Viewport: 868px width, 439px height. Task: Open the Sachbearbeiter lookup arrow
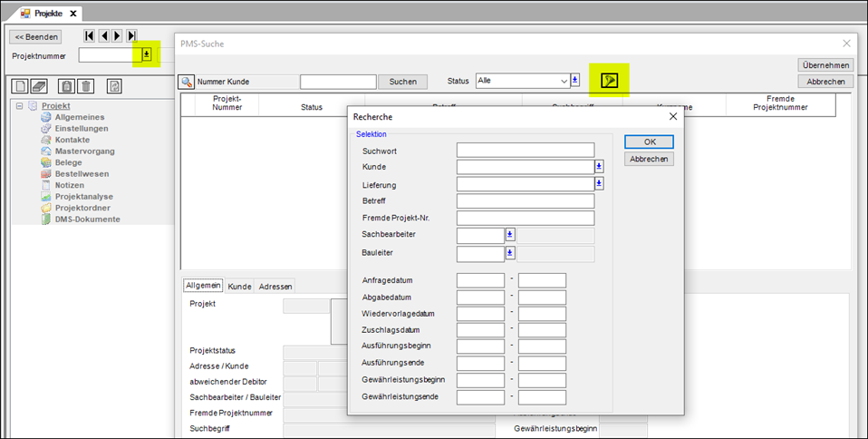click(510, 235)
